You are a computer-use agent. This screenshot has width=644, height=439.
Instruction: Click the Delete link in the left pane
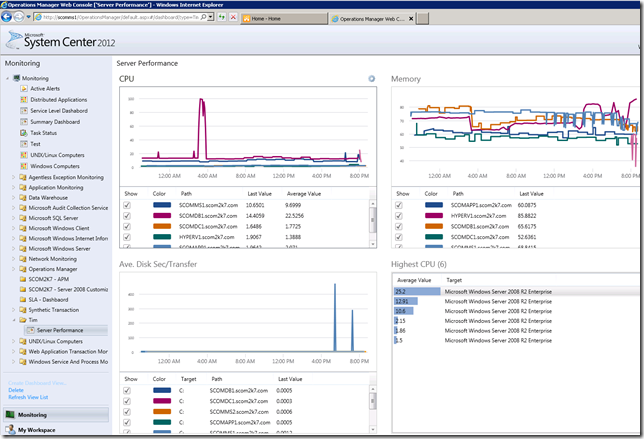(16, 390)
